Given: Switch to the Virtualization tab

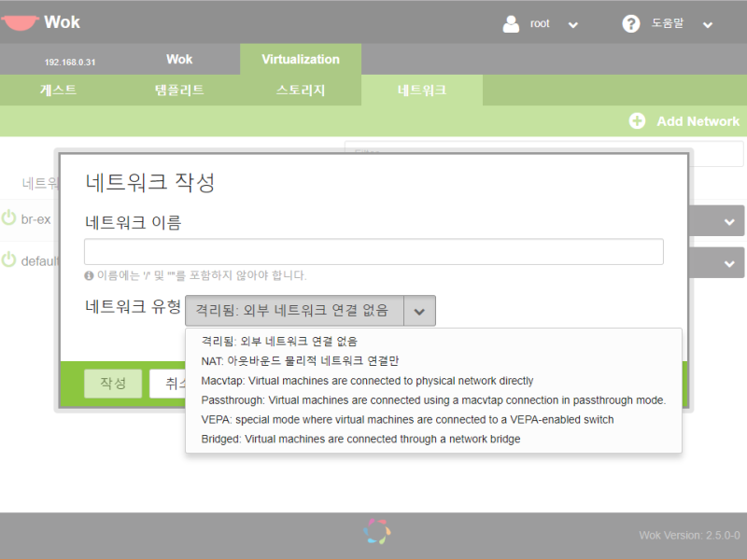Looking at the screenshot, I should pyautogui.click(x=301, y=59).
